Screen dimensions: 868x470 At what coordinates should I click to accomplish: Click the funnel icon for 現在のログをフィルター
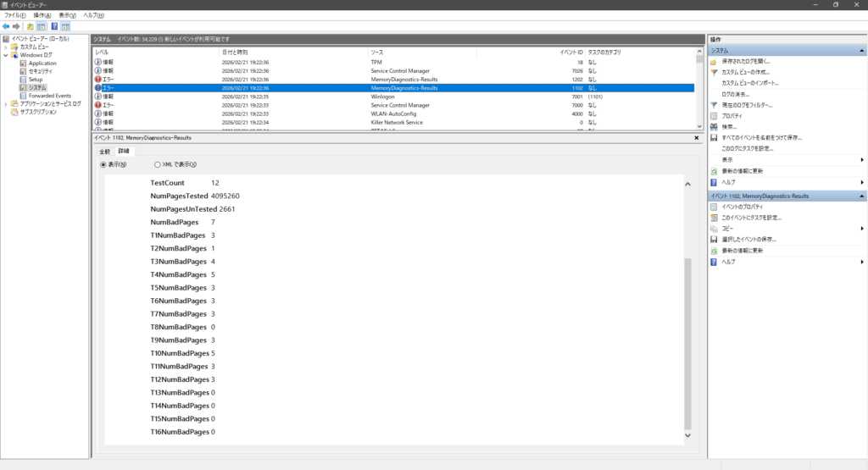pos(714,105)
